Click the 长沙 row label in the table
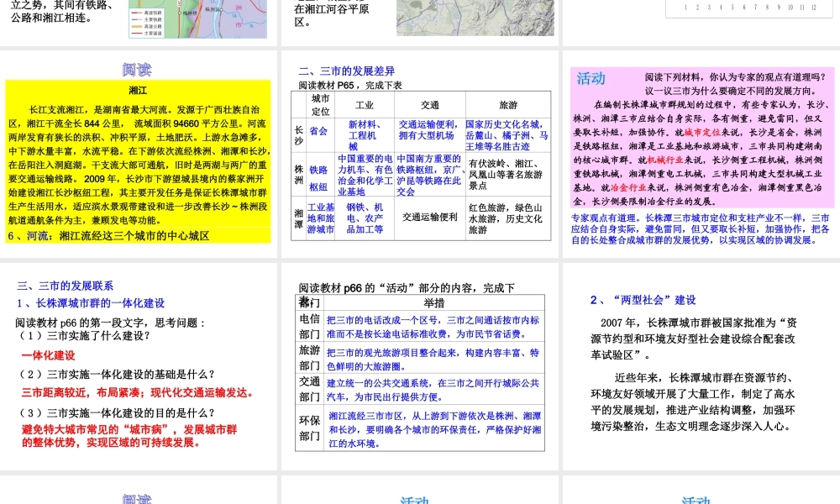 click(299, 135)
